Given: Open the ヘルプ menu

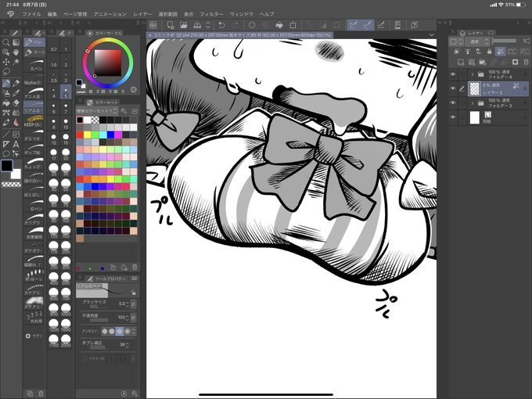Looking at the screenshot, I should [x=267, y=14].
